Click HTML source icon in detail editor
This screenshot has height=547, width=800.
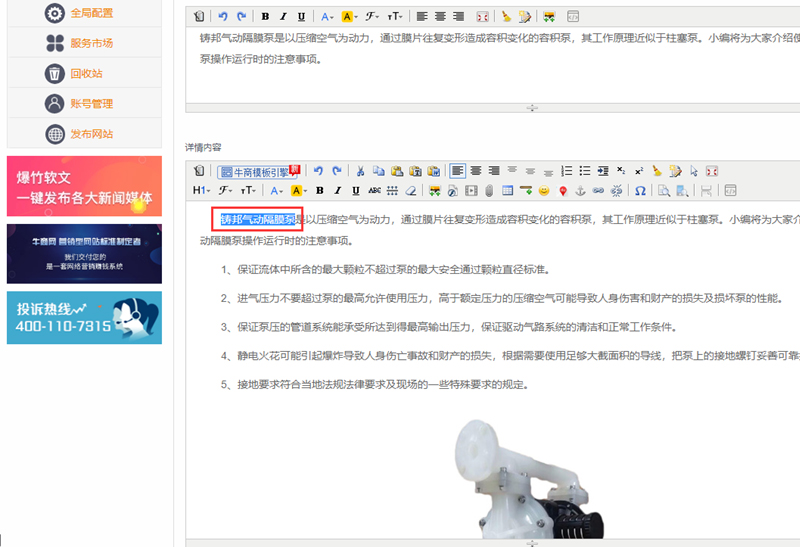pos(730,190)
